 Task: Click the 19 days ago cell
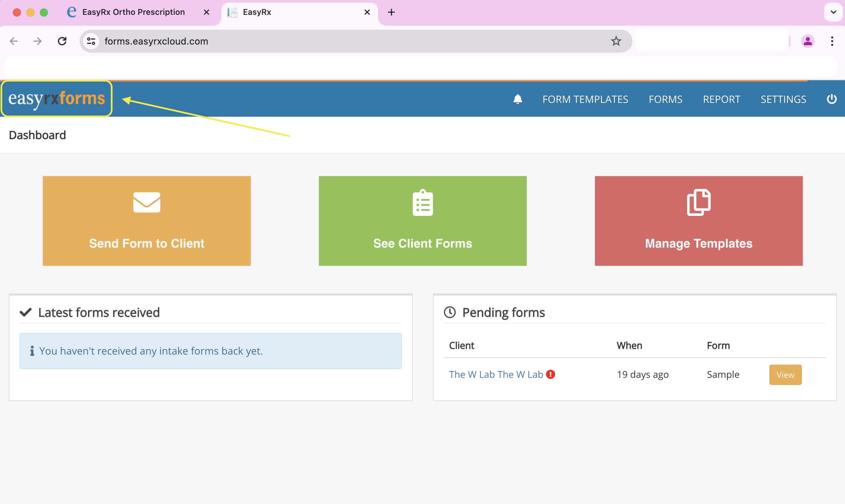pyautogui.click(x=643, y=374)
